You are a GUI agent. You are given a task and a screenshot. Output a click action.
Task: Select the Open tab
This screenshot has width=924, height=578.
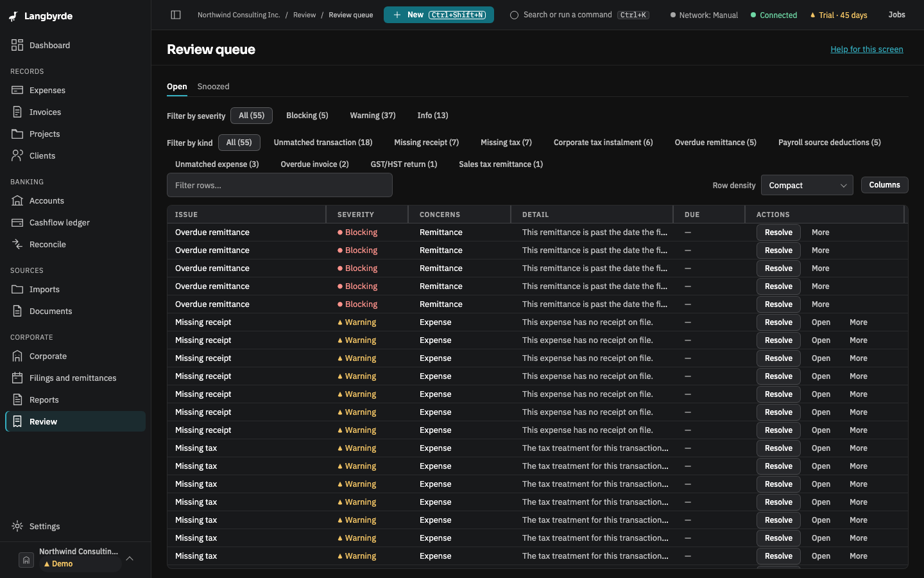coord(177,87)
